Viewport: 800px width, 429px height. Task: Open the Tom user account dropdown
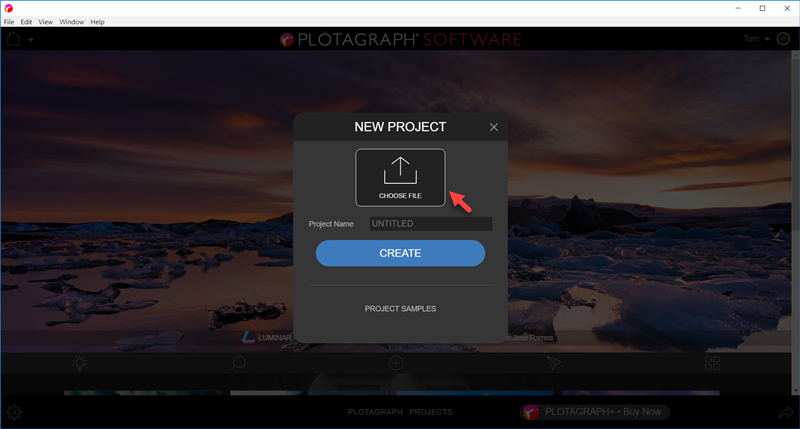756,39
